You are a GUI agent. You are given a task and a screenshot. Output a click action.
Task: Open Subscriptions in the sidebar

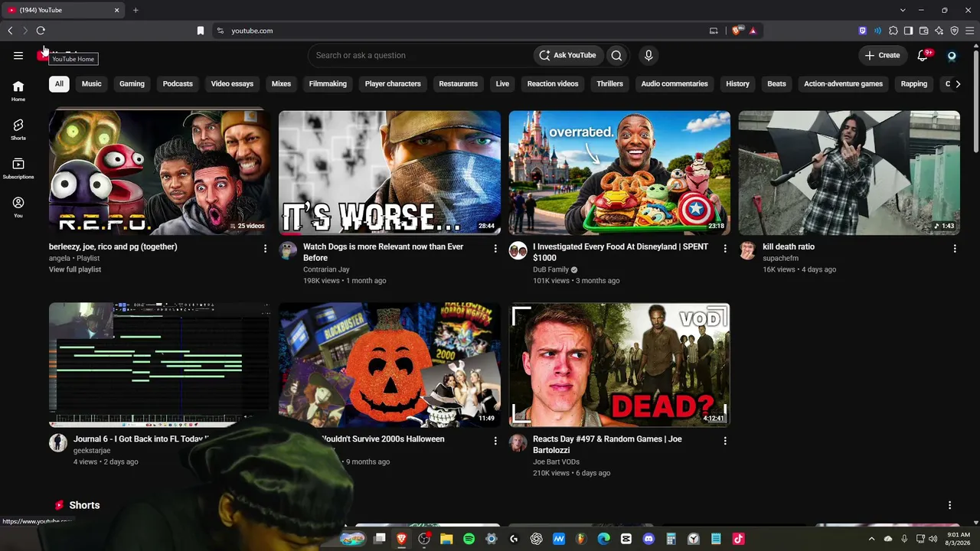tap(18, 168)
